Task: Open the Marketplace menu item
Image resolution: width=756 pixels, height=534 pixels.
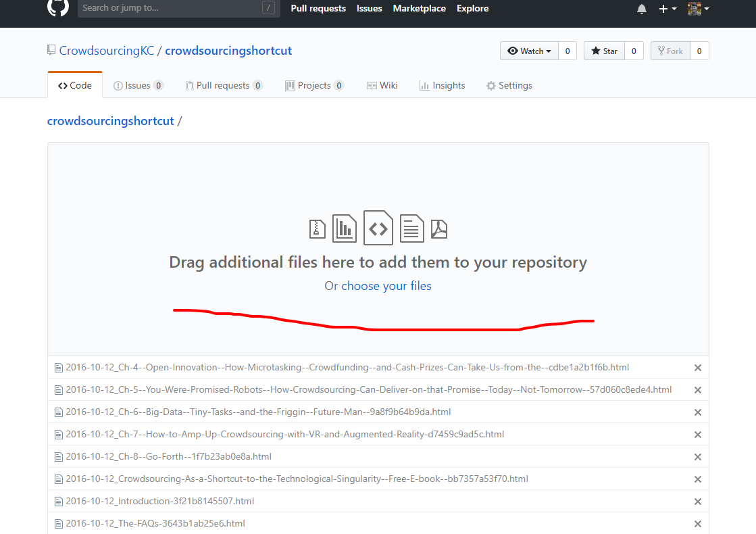Action: [x=419, y=9]
